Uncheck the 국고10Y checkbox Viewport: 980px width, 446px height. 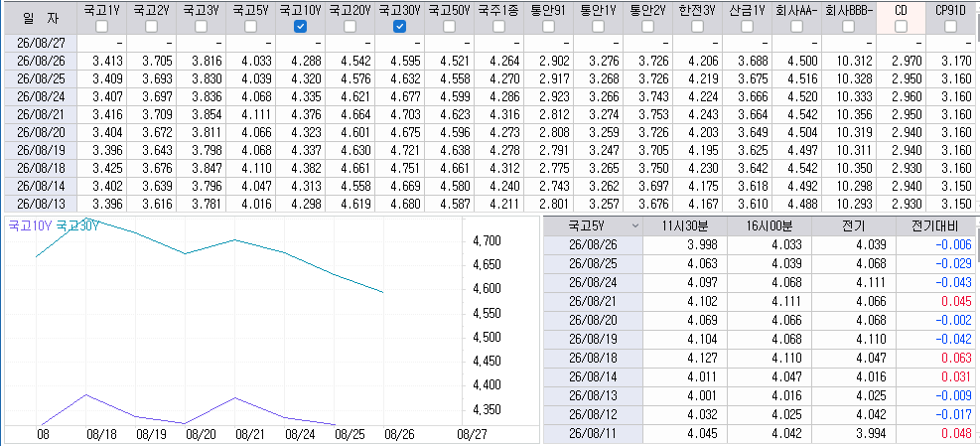pyautogui.click(x=301, y=26)
